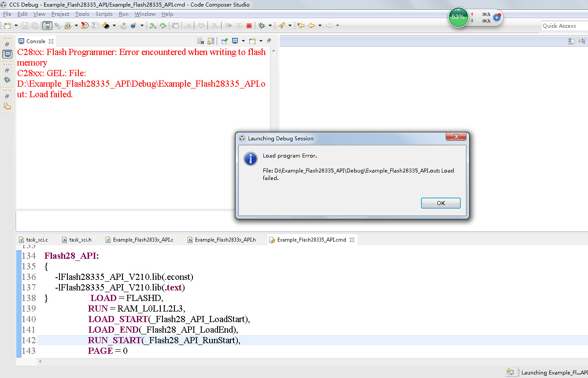Open the New file dropdown arrow
The height and width of the screenshot is (378, 588).
click(16, 26)
